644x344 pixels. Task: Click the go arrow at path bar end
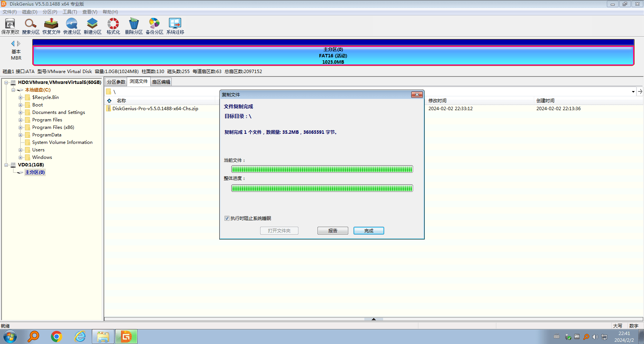640,91
